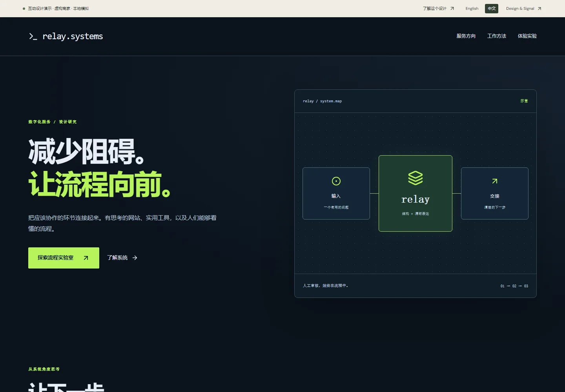
Task: Click the diagonal arrow icon in 交接 card
Action: tap(495, 181)
